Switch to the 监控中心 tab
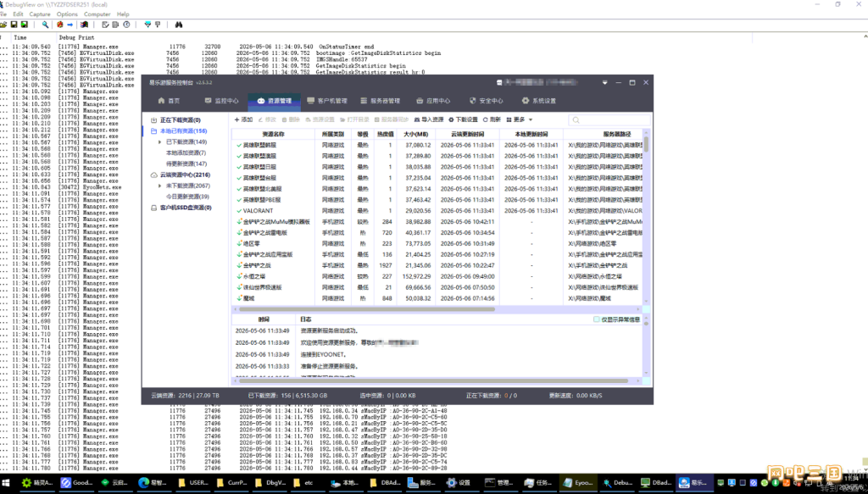Screen dimensions: 868x494 221,101
